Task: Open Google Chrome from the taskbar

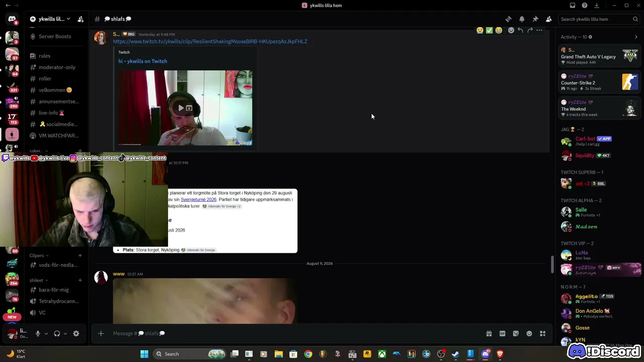Action: coord(308,354)
